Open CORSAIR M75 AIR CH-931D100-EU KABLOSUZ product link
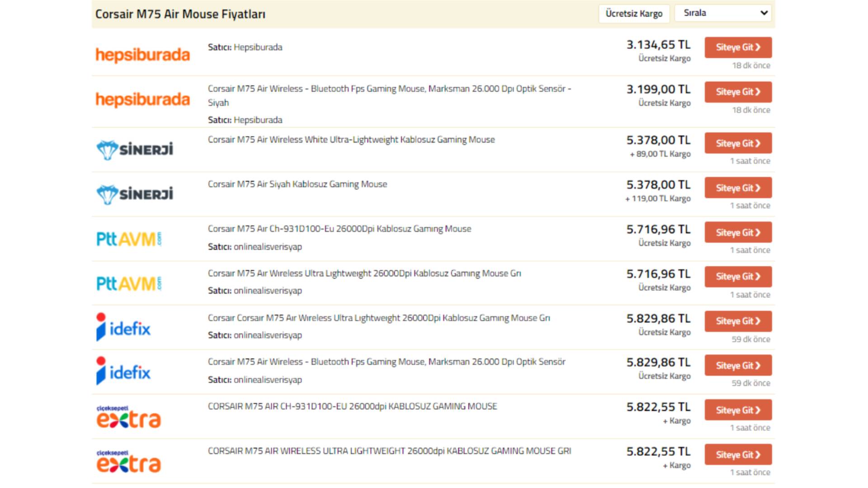This screenshot has height=488, width=868. click(352, 407)
